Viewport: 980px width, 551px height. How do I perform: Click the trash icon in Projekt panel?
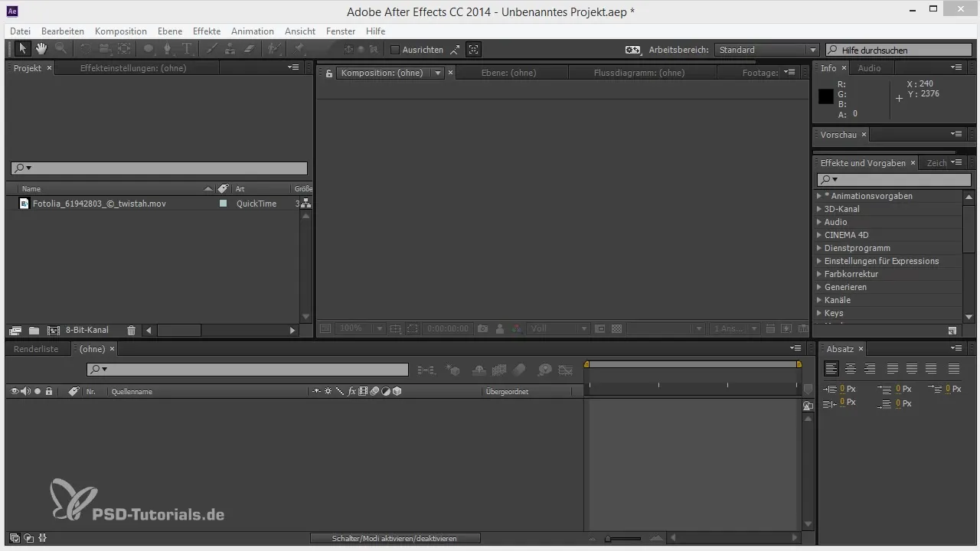(131, 331)
